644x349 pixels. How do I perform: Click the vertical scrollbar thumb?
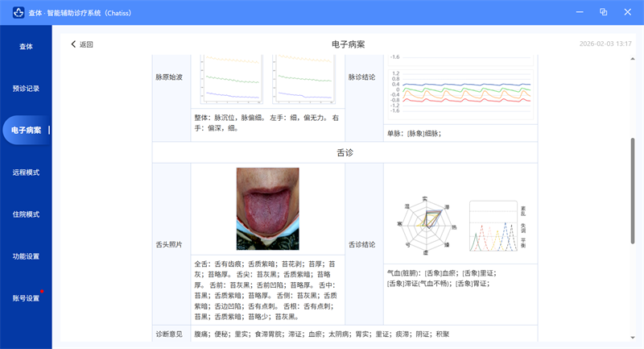632,189
